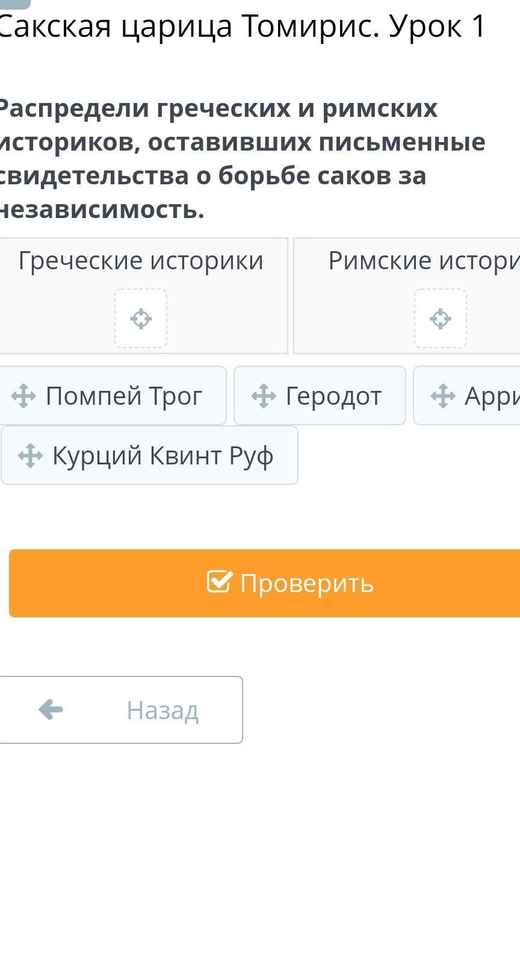The image size is (520, 980).
Task: Click the move handle icon beside Геродот
Action: tap(264, 396)
